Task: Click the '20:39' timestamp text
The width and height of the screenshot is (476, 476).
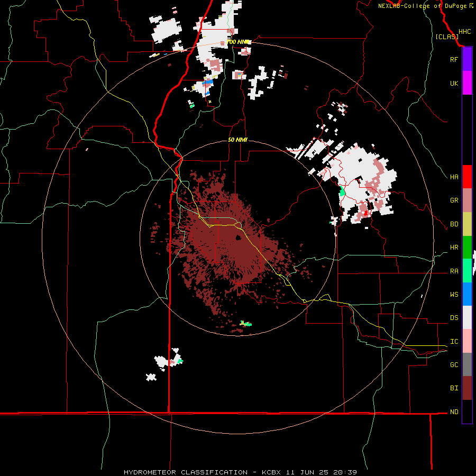Action: click(x=345, y=472)
